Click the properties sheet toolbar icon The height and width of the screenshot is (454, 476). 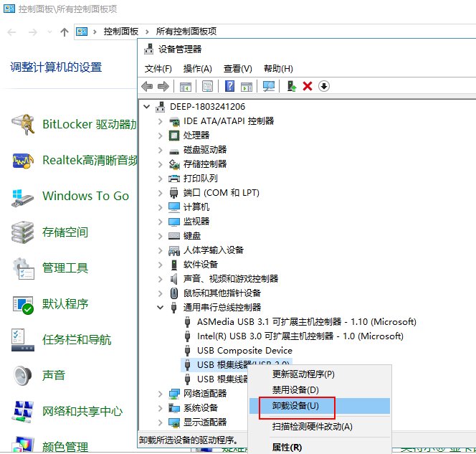(x=208, y=87)
